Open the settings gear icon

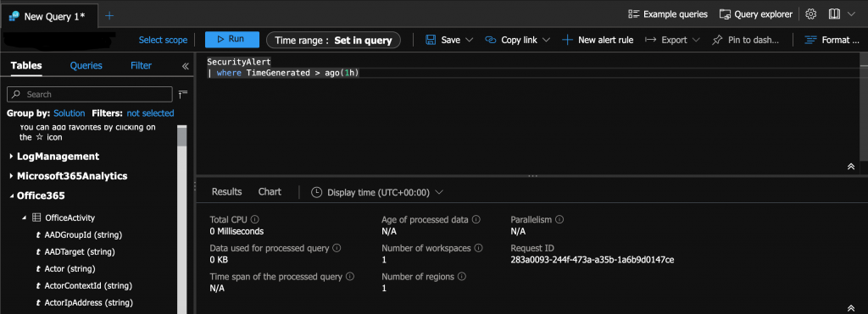(x=811, y=14)
